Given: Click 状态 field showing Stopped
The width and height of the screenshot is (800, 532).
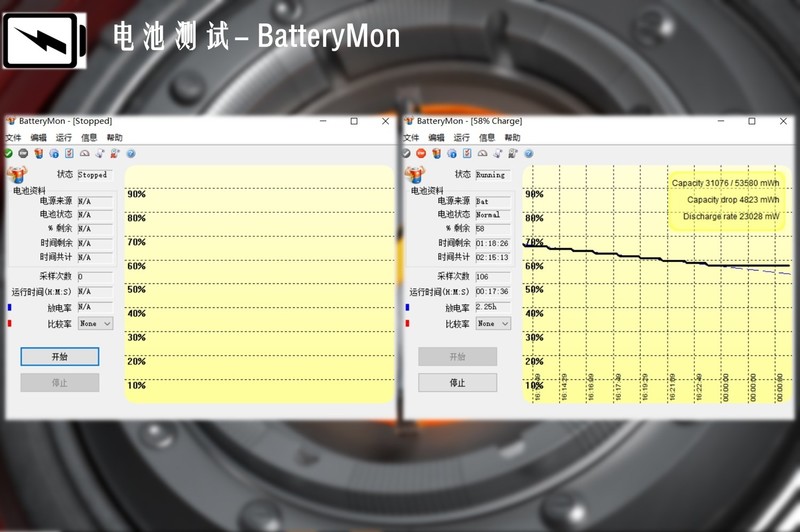Looking at the screenshot, I should pos(95,174).
